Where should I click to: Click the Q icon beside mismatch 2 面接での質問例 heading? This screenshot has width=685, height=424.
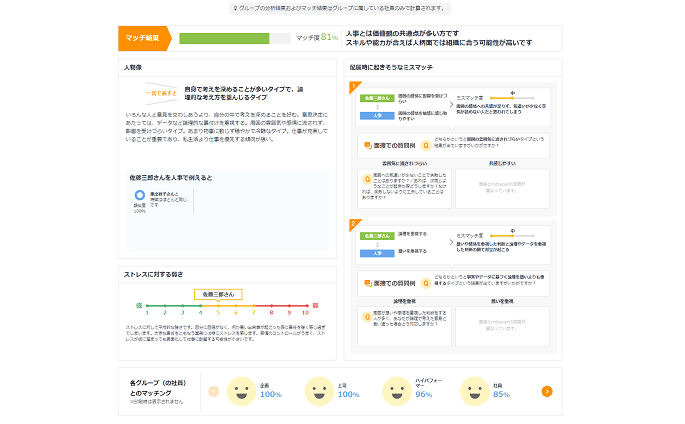click(426, 283)
